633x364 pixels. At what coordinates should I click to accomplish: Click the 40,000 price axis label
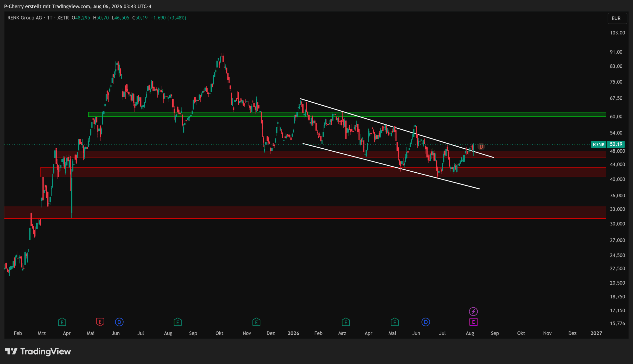pos(617,179)
